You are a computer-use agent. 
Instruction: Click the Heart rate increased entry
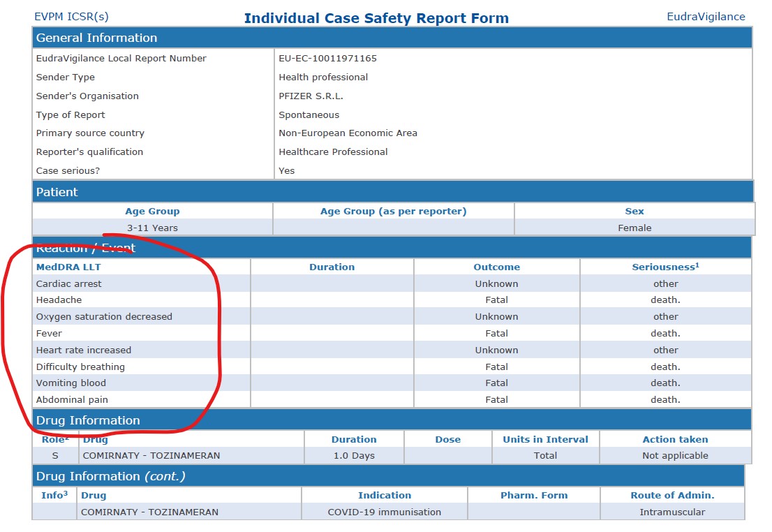(84, 350)
